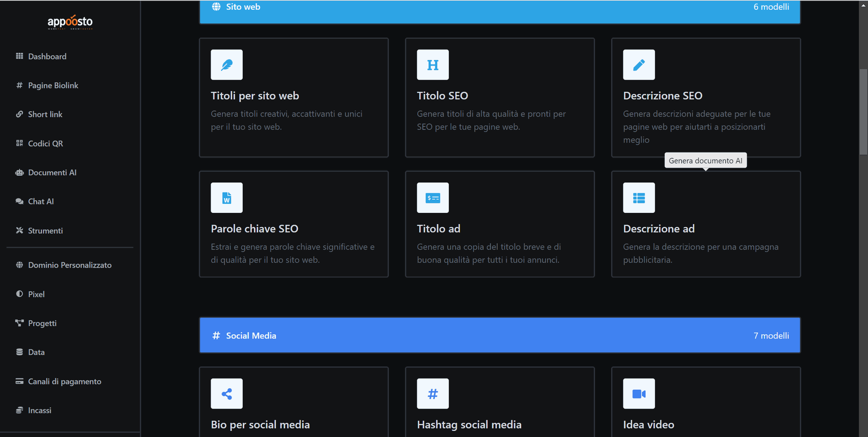Open Codici QR sidebar item
868x437 pixels.
coord(45,144)
